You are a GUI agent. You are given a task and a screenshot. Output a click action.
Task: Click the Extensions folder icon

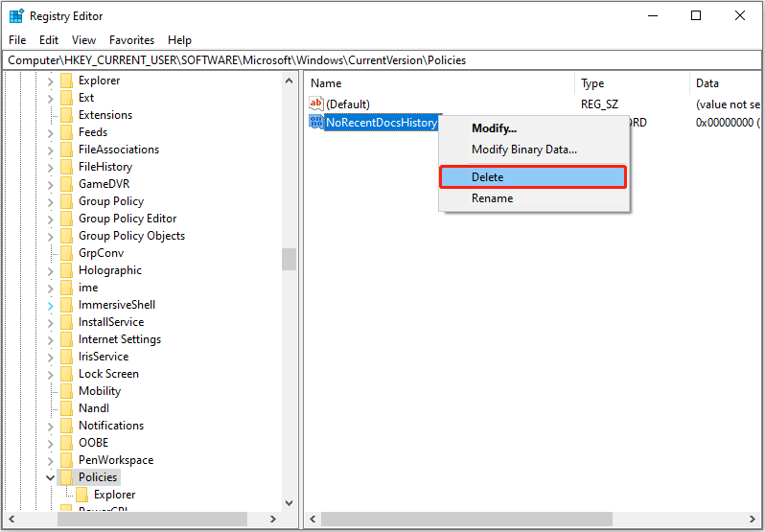66,115
